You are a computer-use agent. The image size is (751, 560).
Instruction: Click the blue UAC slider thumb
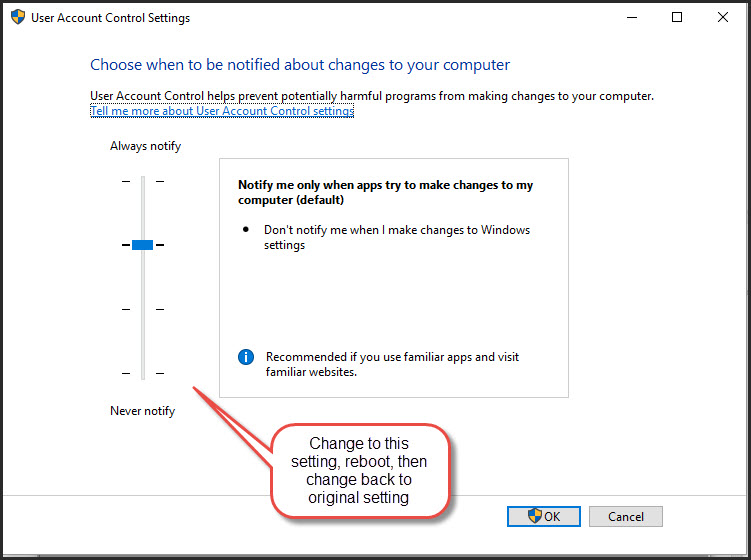pyautogui.click(x=142, y=245)
